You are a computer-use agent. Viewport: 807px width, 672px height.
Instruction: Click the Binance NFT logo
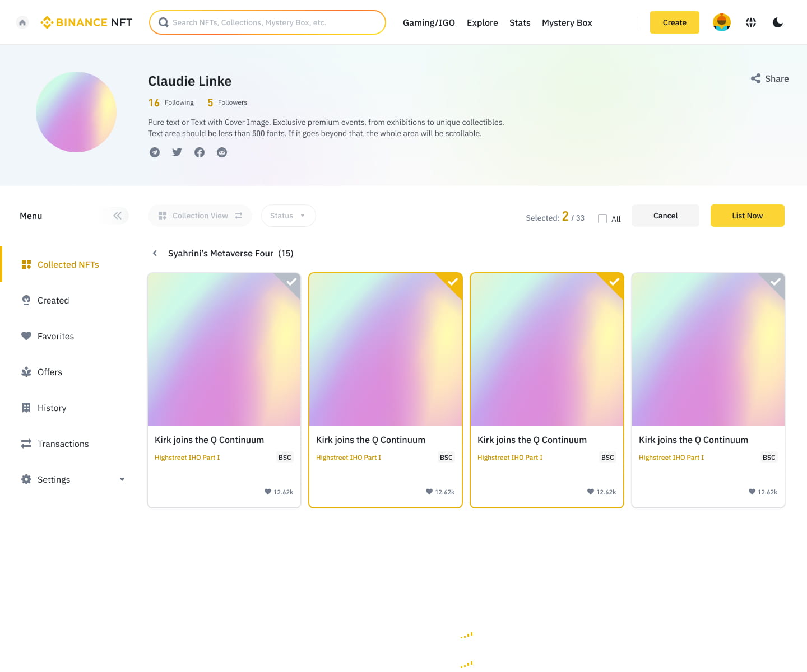pyautogui.click(x=87, y=22)
